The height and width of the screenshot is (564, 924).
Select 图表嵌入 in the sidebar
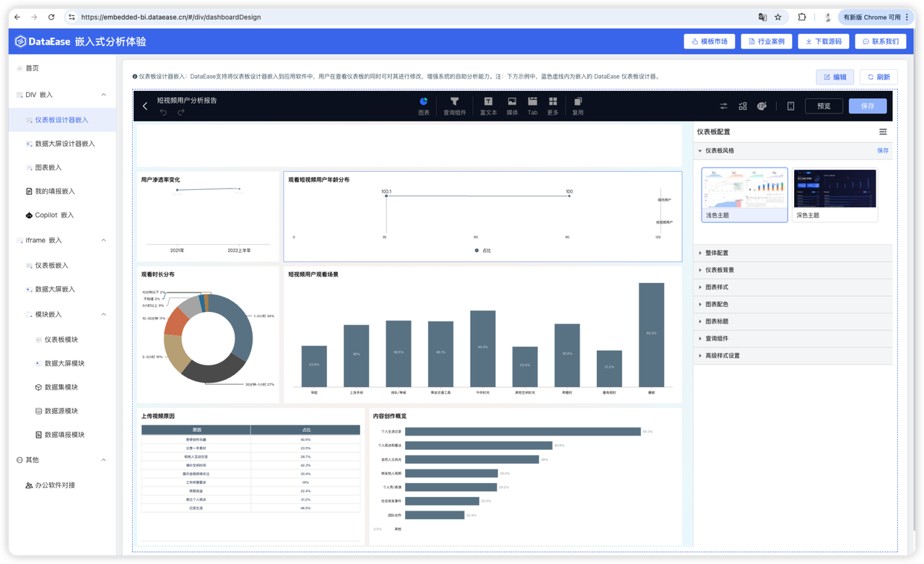[48, 168]
